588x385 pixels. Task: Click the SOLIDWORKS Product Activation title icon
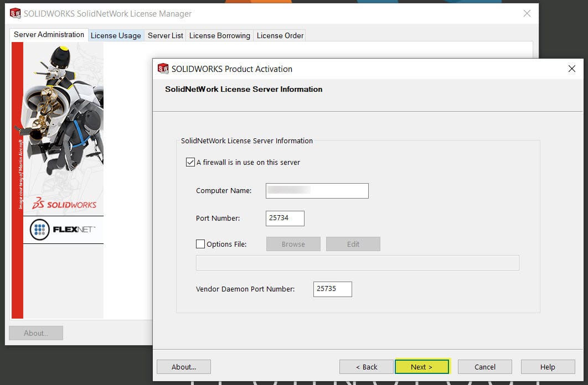pos(163,69)
